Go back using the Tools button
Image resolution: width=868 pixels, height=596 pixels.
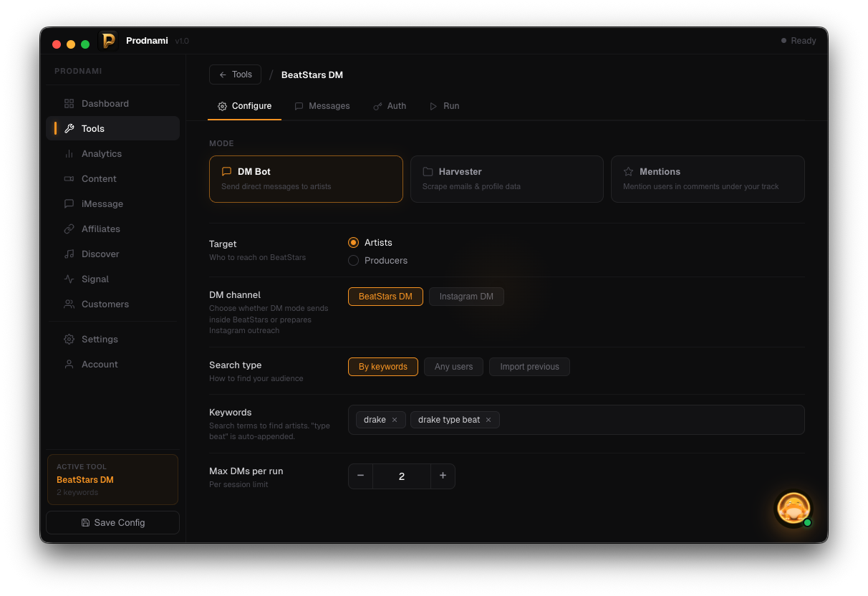tap(235, 74)
